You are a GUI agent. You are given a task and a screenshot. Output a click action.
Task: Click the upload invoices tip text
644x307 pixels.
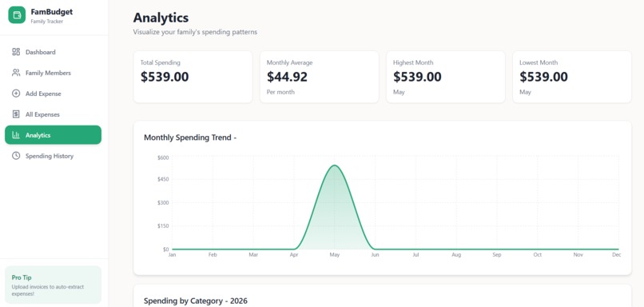click(48, 290)
